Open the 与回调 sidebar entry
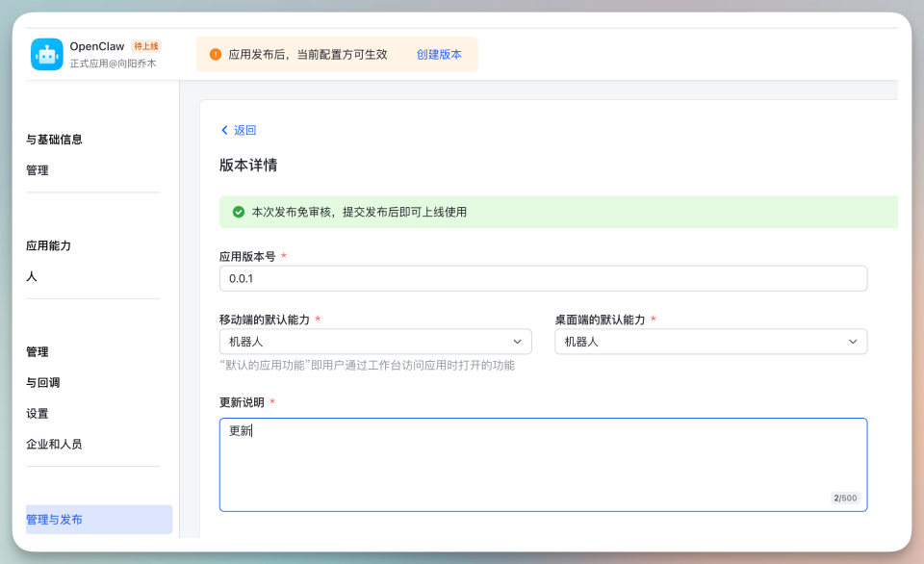The height and width of the screenshot is (564, 924). click(43, 382)
